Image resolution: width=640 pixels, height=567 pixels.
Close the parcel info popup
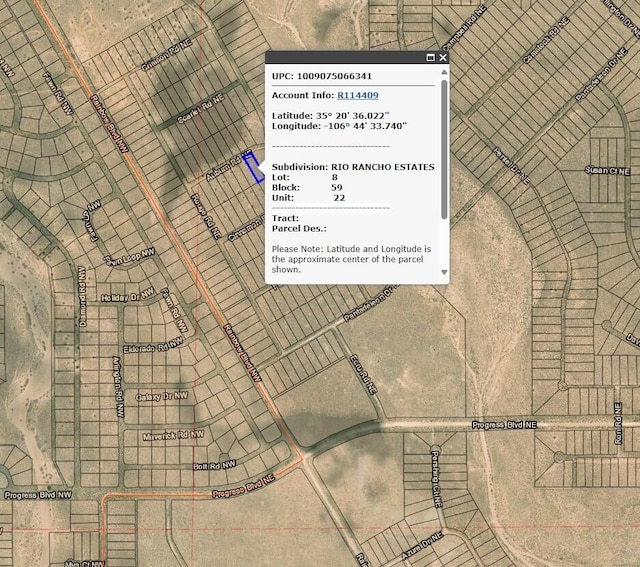pos(443,58)
